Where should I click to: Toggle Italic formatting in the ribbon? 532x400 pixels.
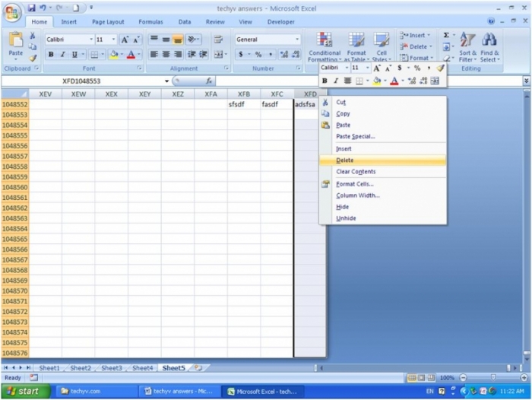coord(62,55)
